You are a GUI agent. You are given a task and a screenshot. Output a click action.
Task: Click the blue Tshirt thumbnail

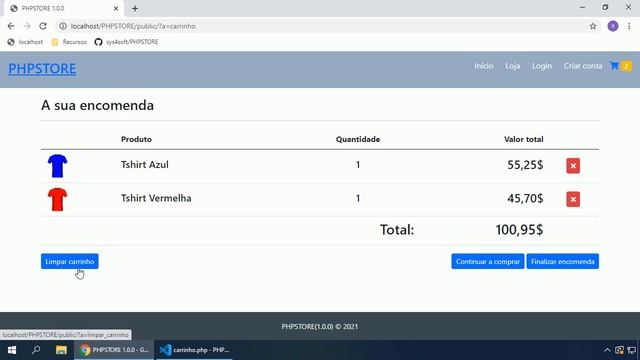point(57,166)
